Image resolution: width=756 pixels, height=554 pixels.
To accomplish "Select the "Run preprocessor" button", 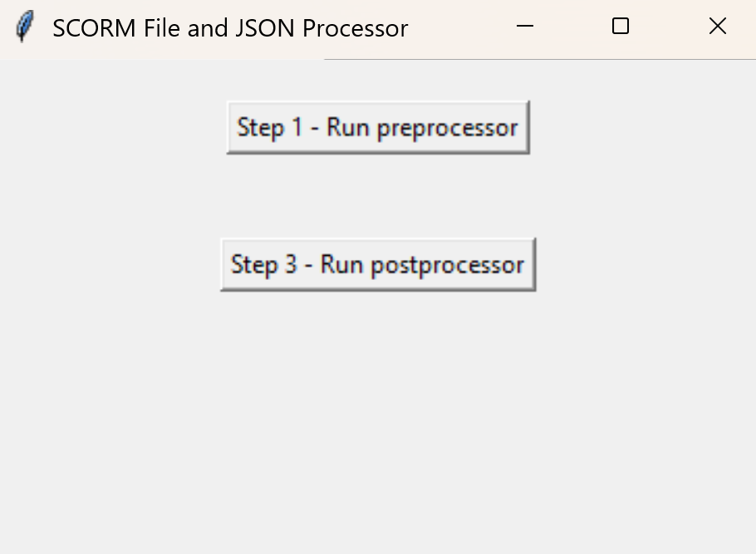I will point(378,127).
